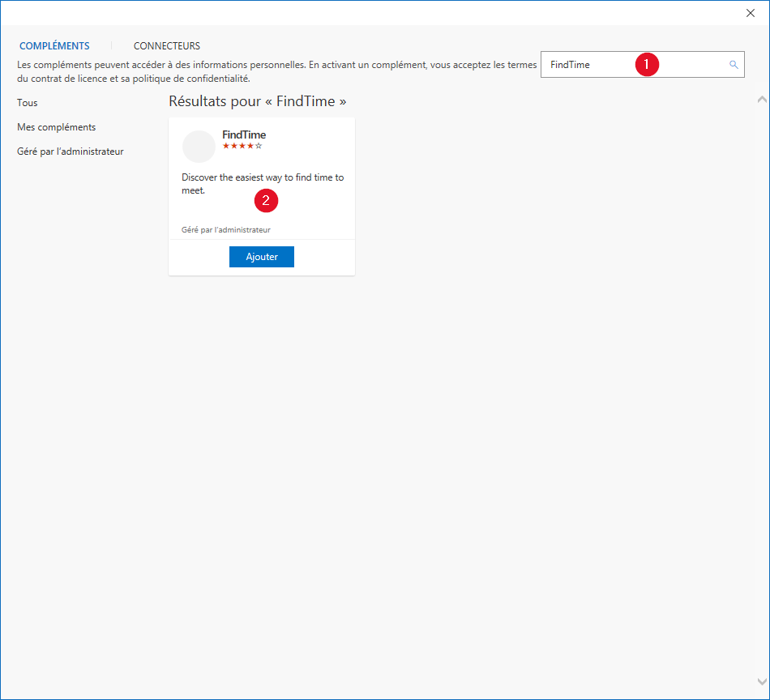This screenshot has height=700, width=770.
Task: Click the scroll down arrow
Action: 762,681
